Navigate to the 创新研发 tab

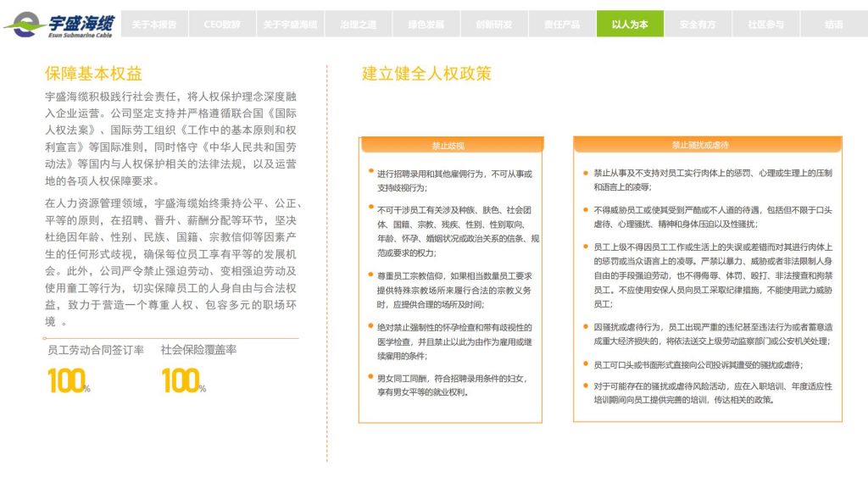[494, 25]
